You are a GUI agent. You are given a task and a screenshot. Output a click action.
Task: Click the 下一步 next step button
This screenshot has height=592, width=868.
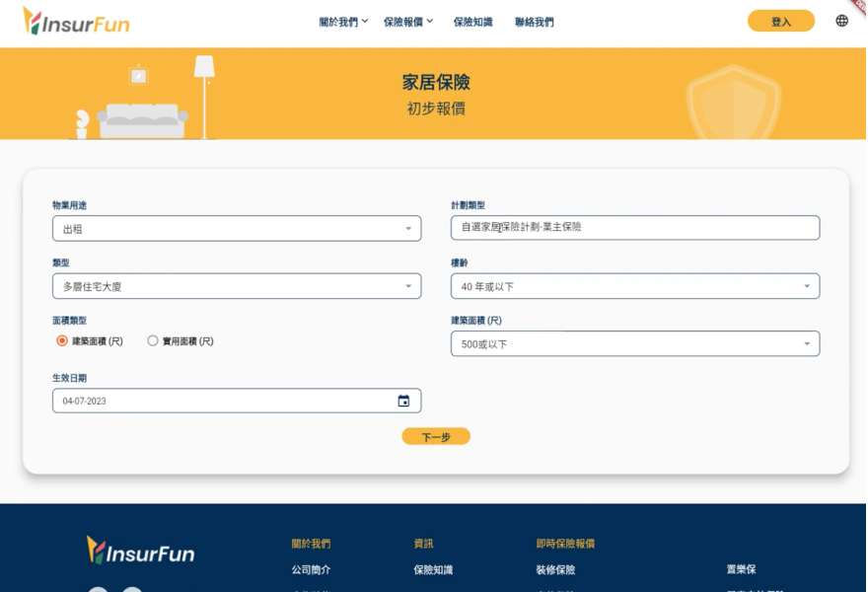coord(435,436)
